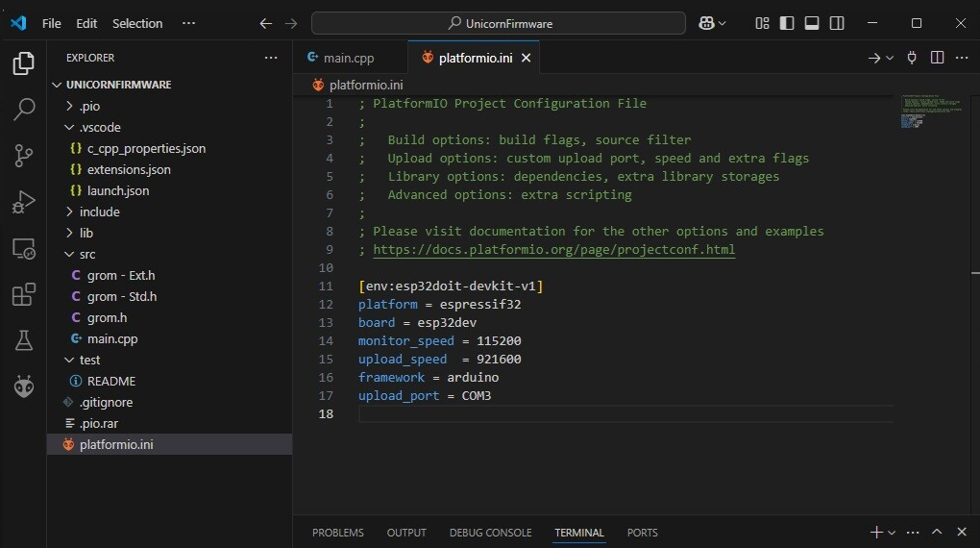
Task: Switch to the PROBLEMS panel tab
Action: tap(338, 533)
